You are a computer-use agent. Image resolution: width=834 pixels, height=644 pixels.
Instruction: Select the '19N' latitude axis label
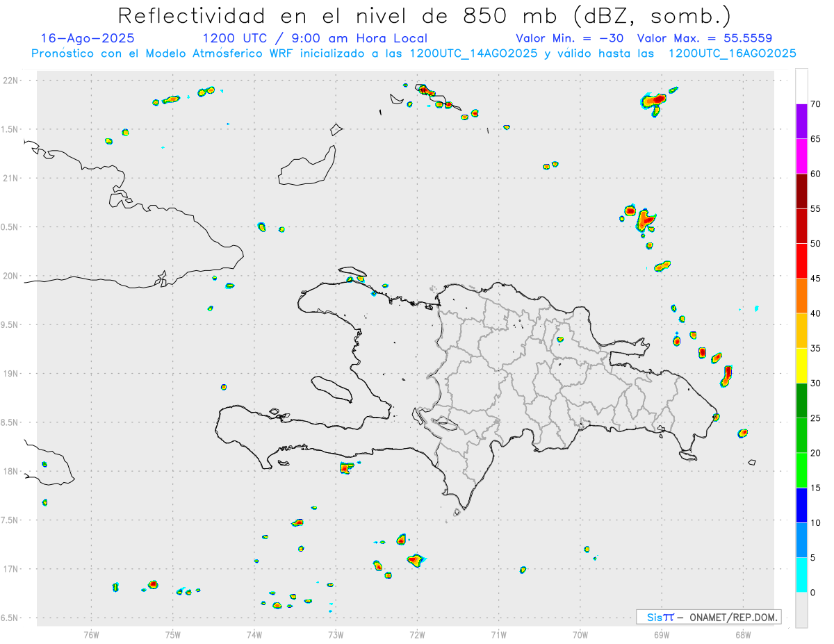[11, 374]
